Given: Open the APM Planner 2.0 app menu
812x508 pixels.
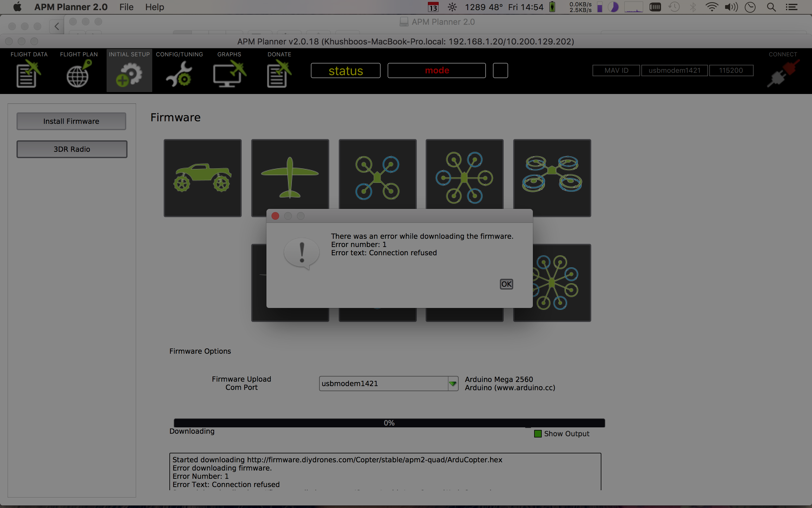Looking at the screenshot, I should coord(71,7).
